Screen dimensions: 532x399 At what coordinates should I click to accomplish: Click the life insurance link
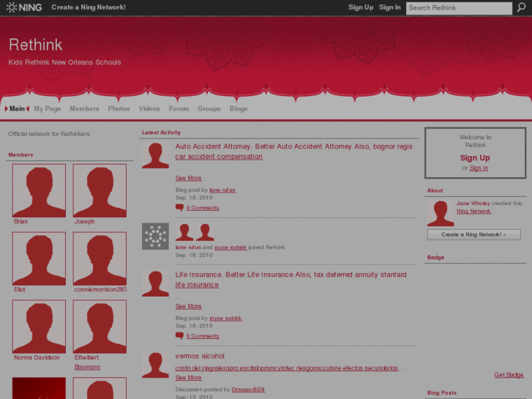pos(197,285)
